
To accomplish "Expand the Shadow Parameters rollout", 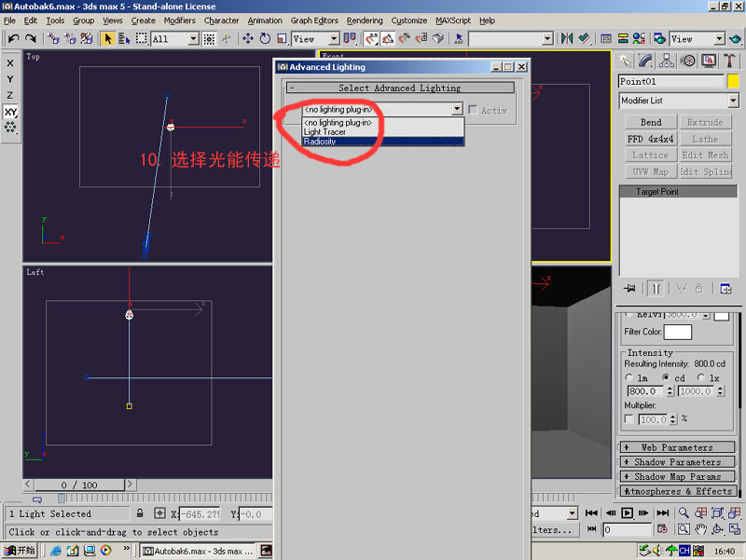I will click(x=678, y=462).
